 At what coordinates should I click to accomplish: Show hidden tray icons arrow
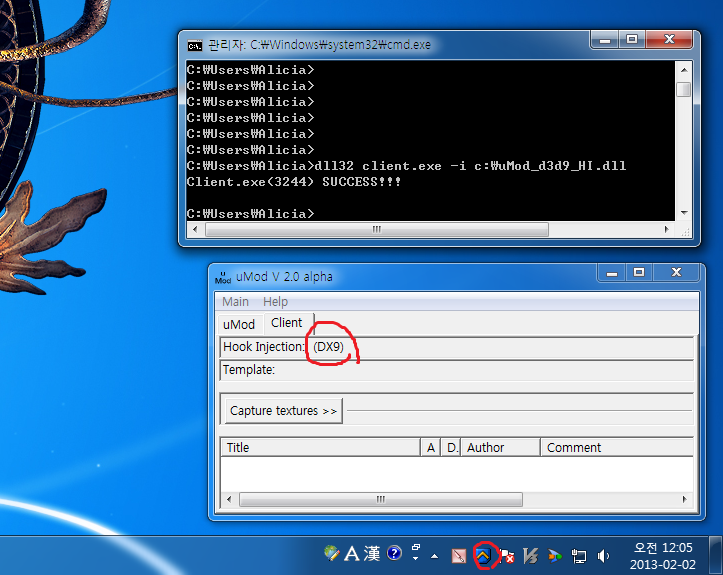click(434, 555)
